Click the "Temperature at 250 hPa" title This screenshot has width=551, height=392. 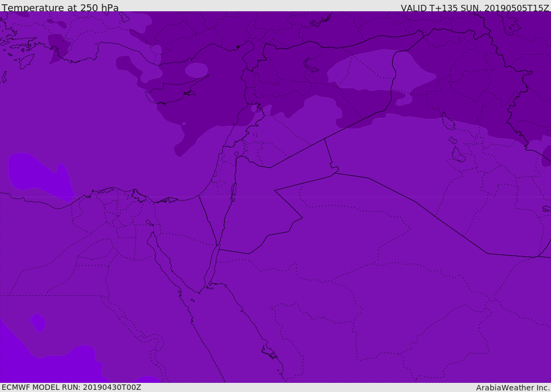[60, 8]
